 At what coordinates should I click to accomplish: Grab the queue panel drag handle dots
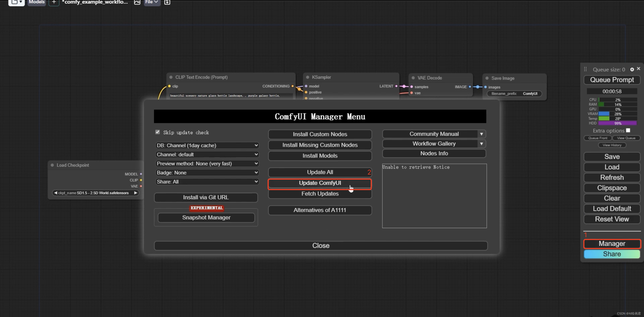coord(585,69)
